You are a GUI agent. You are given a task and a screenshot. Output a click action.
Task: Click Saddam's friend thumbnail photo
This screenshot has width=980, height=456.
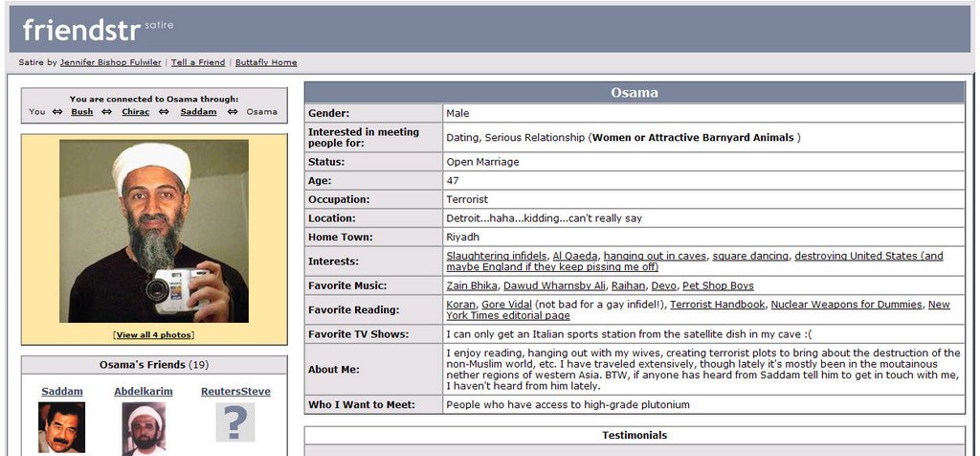click(62, 428)
